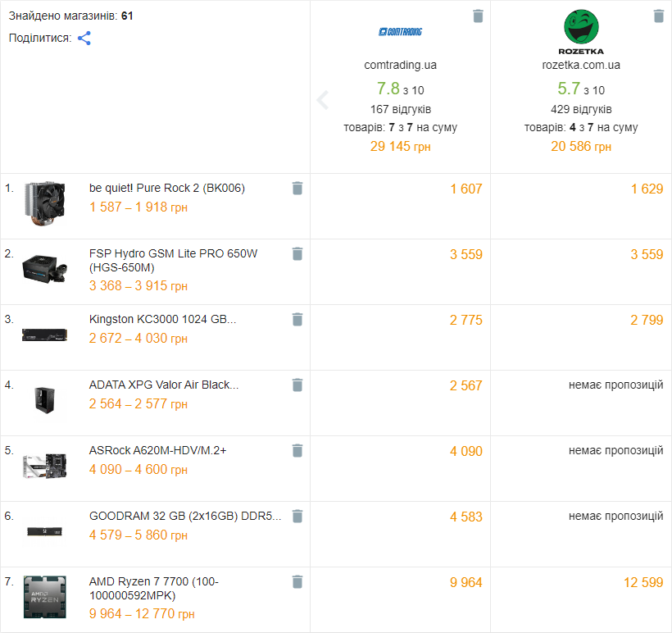The width and height of the screenshot is (672, 633).
Task: Click comtrading price 2 775 for Kingston SSD
Action: point(465,321)
